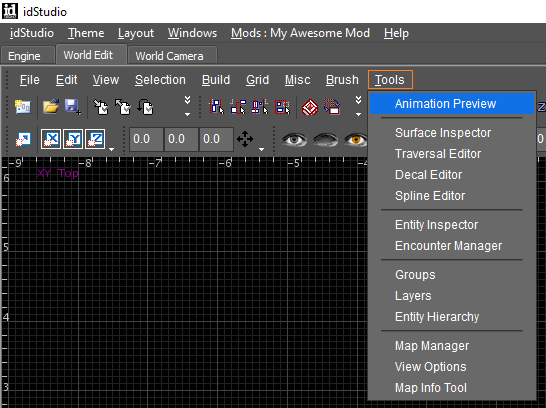Open the Grid menu
546x408 pixels.
coord(258,80)
